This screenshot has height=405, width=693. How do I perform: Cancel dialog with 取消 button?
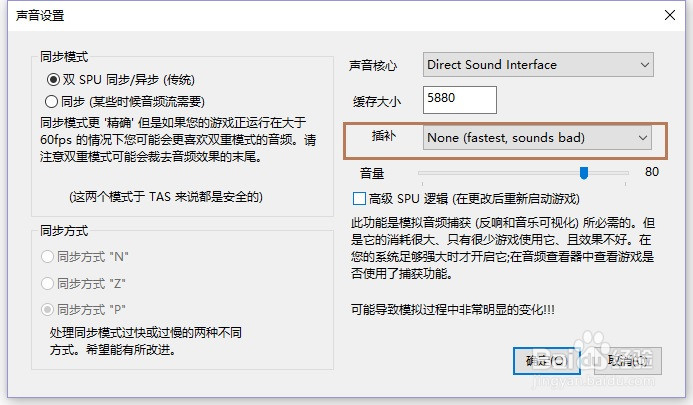[628, 361]
